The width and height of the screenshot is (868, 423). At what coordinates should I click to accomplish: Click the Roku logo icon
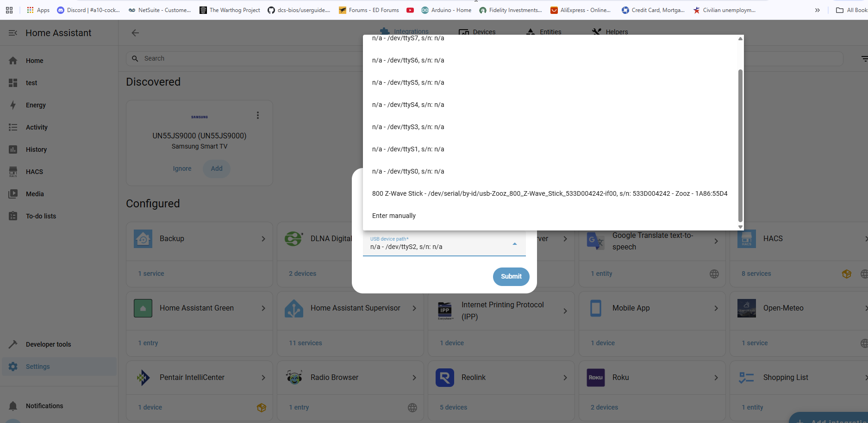tap(596, 378)
